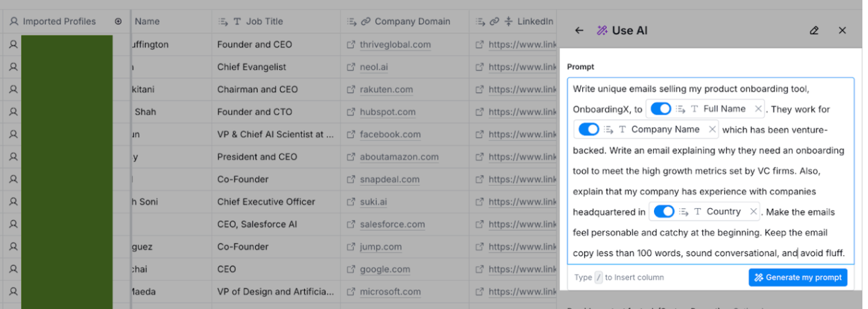Select the President and CEO cell

pos(276,157)
